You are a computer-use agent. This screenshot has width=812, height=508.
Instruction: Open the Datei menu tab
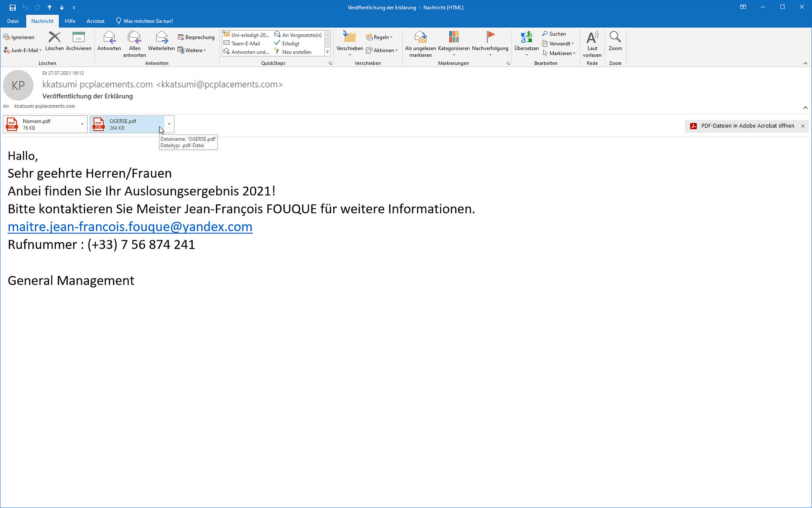[x=13, y=21]
